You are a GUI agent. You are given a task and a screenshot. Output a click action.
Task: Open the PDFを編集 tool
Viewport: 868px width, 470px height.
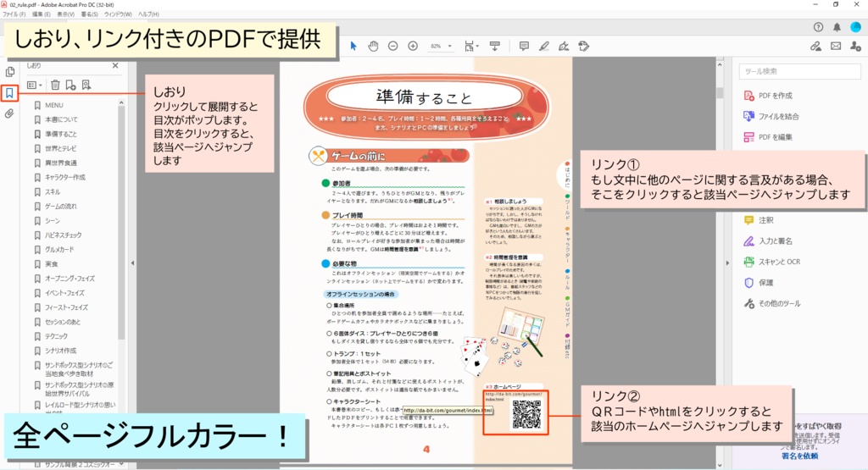(x=768, y=137)
